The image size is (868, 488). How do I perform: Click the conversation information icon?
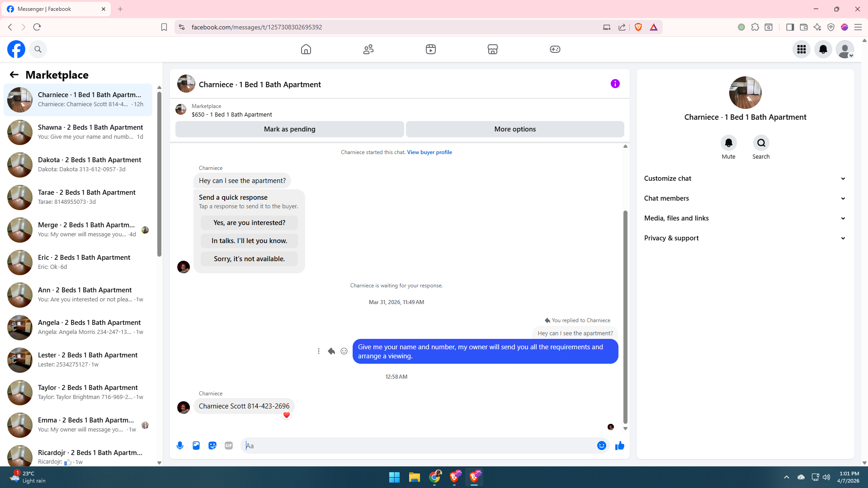(615, 84)
